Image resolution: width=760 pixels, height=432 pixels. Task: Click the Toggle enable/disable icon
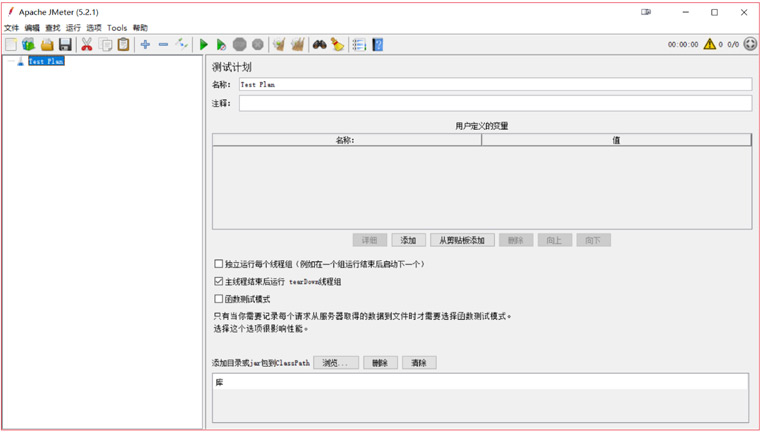(182, 45)
